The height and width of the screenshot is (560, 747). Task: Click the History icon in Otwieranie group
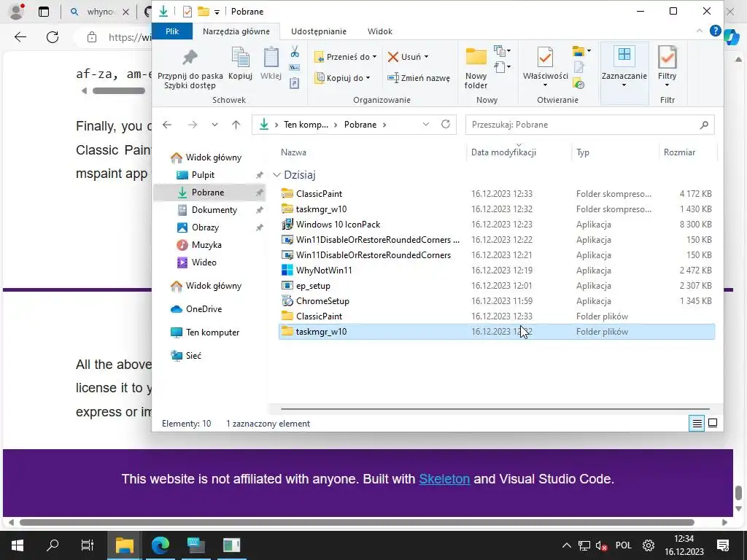tap(578, 84)
